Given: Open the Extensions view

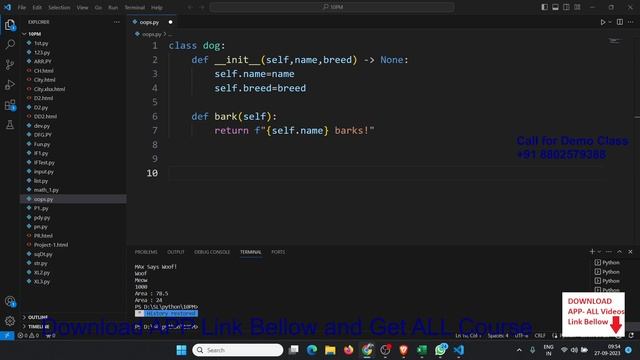Looking at the screenshot, I should coord(10,105).
